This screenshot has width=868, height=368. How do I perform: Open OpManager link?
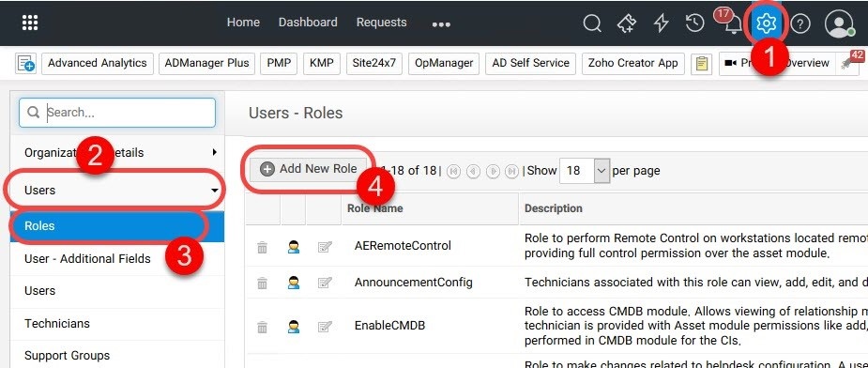pyautogui.click(x=444, y=63)
